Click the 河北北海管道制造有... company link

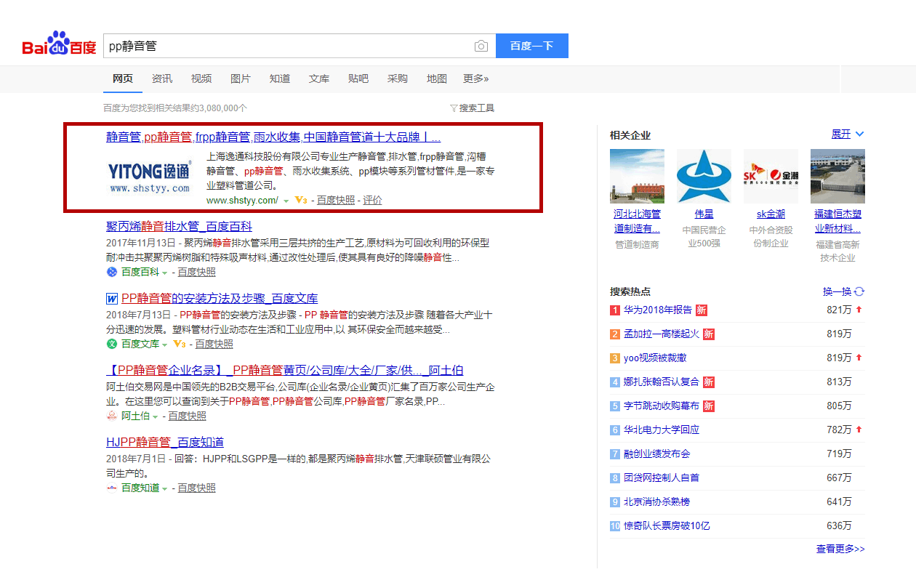(638, 222)
